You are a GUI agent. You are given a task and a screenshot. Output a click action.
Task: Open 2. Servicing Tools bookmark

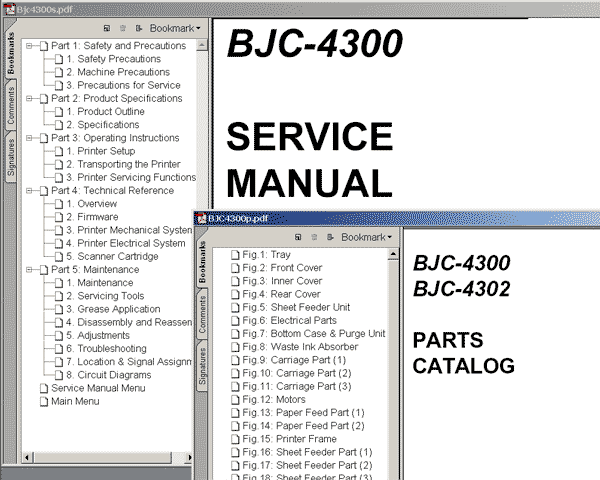coord(105,296)
